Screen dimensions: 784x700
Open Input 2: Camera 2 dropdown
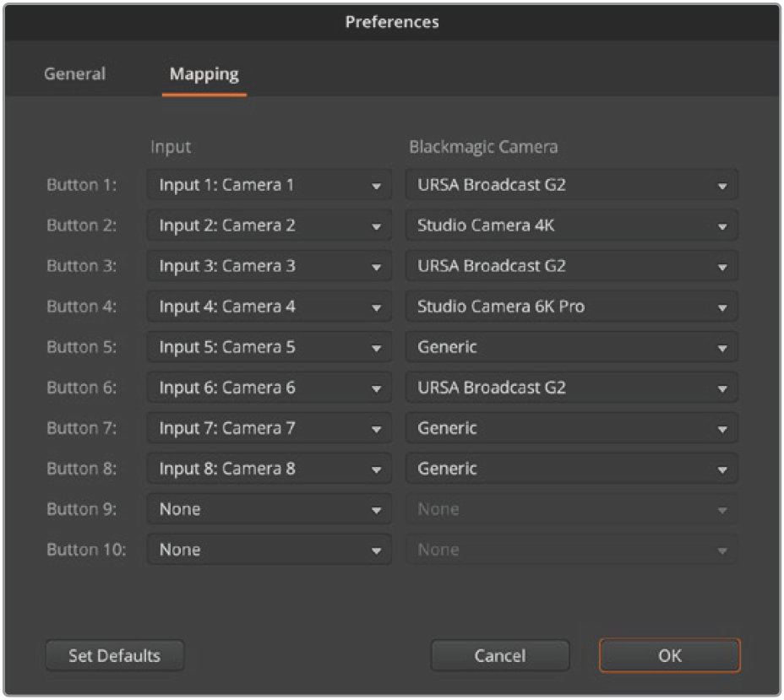click(x=269, y=225)
